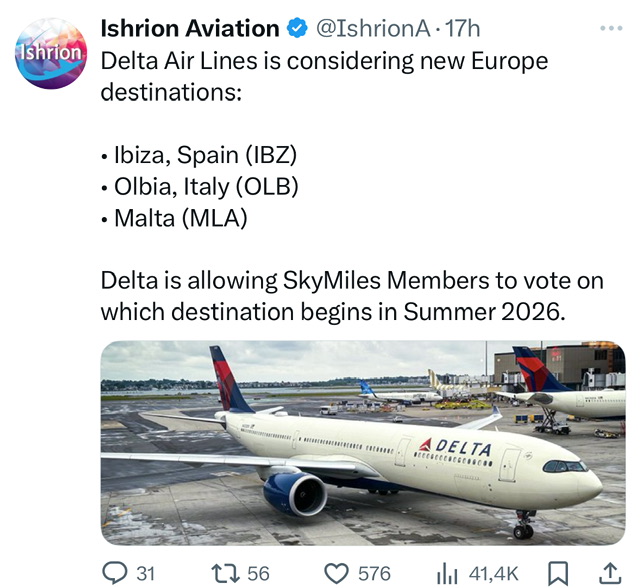Click the @IshrionA handle
The width and height of the screenshot is (640, 588).
377,29
